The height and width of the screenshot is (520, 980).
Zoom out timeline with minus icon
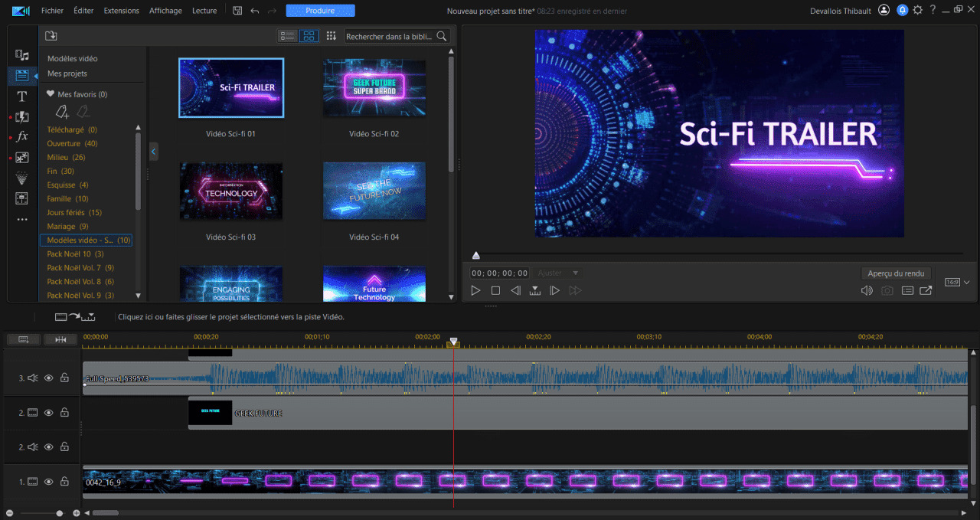pos(11,513)
